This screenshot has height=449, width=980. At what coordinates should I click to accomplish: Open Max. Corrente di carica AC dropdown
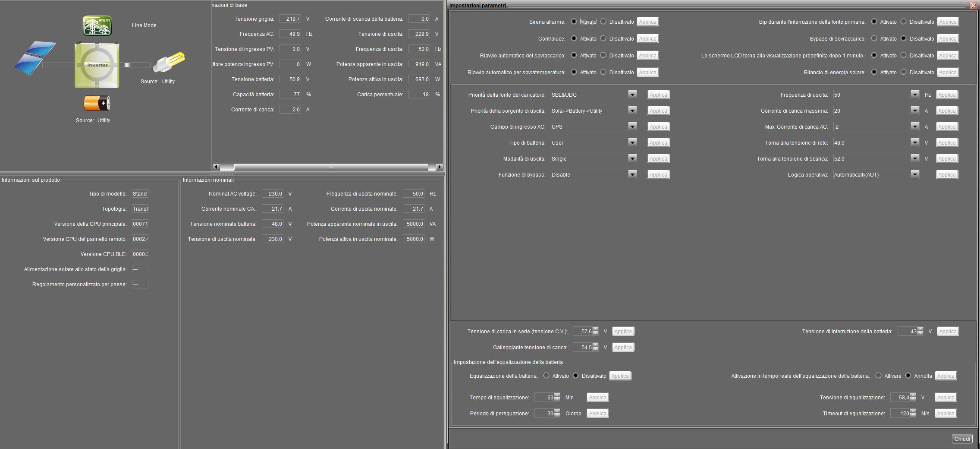pos(915,126)
